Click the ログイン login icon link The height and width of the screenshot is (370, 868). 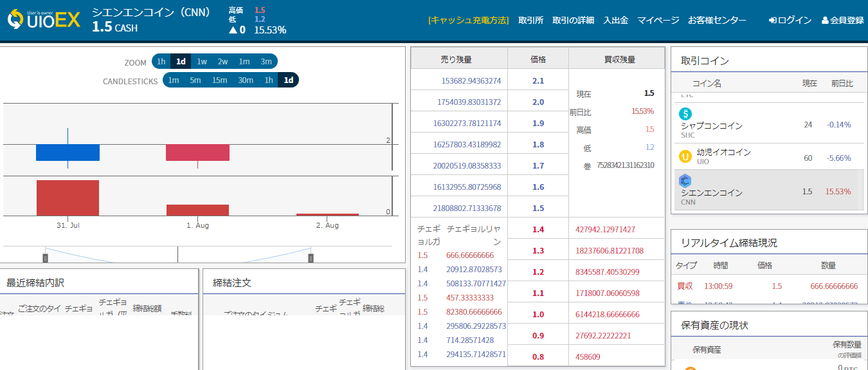pos(790,20)
